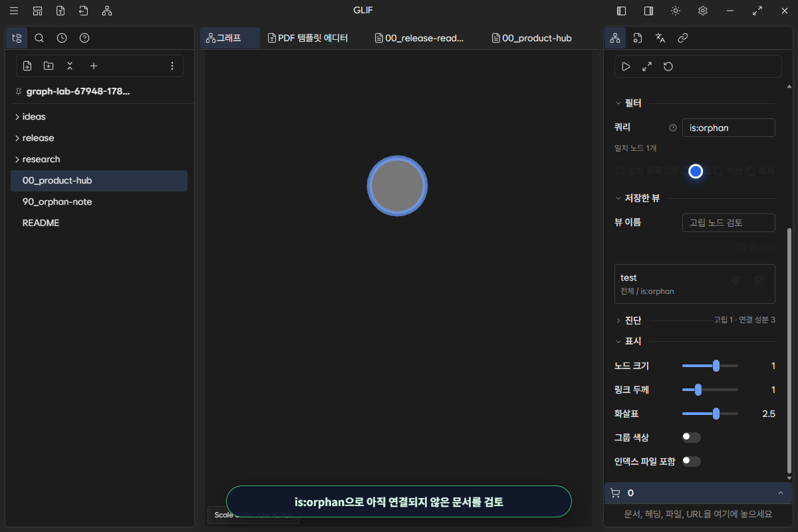Click the 뷰 저장 button
The width and height of the screenshot is (798, 532).
[x=755, y=247]
